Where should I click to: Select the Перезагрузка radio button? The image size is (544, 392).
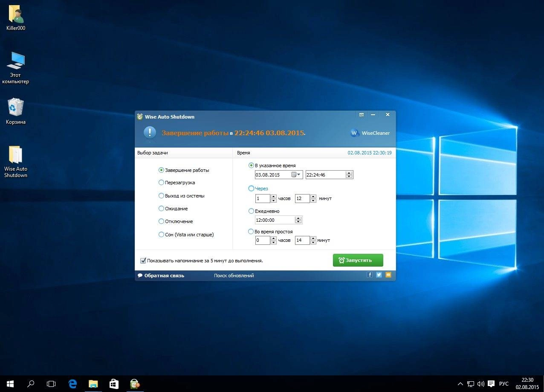click(161, 183)
